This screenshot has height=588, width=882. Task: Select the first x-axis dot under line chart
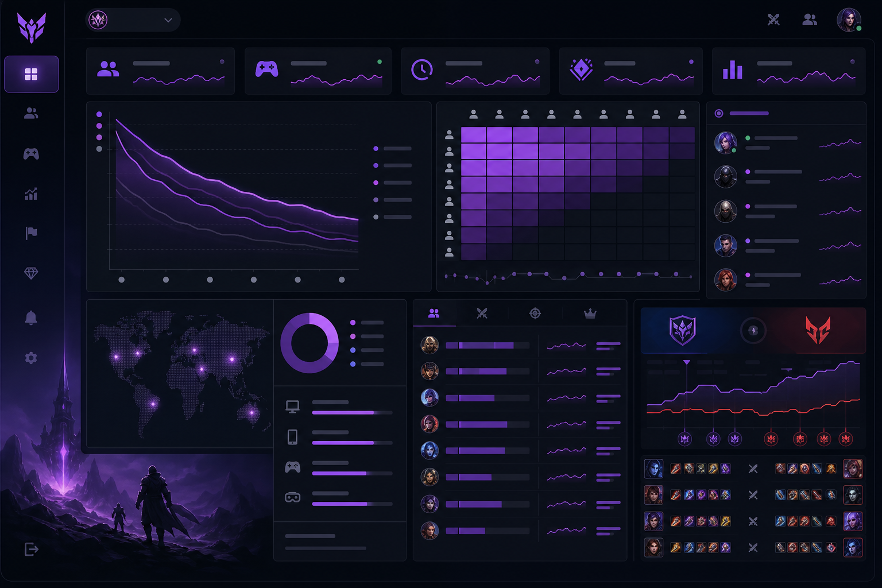tap(122, 280)
